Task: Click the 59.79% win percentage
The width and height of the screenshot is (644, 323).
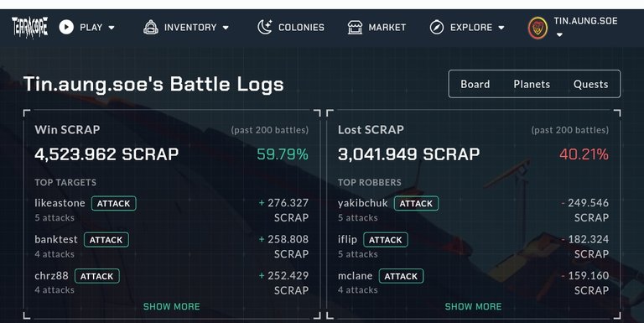Action: 283,154
